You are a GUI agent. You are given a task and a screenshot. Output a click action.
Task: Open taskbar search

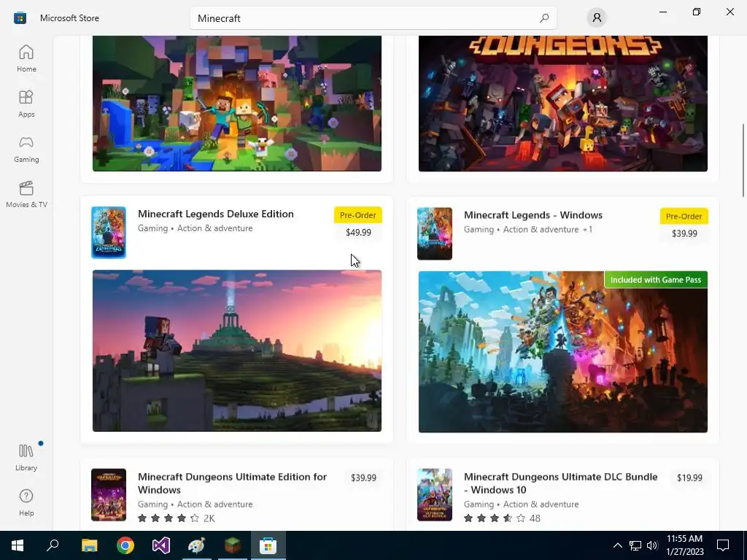[x=53, y=545]
